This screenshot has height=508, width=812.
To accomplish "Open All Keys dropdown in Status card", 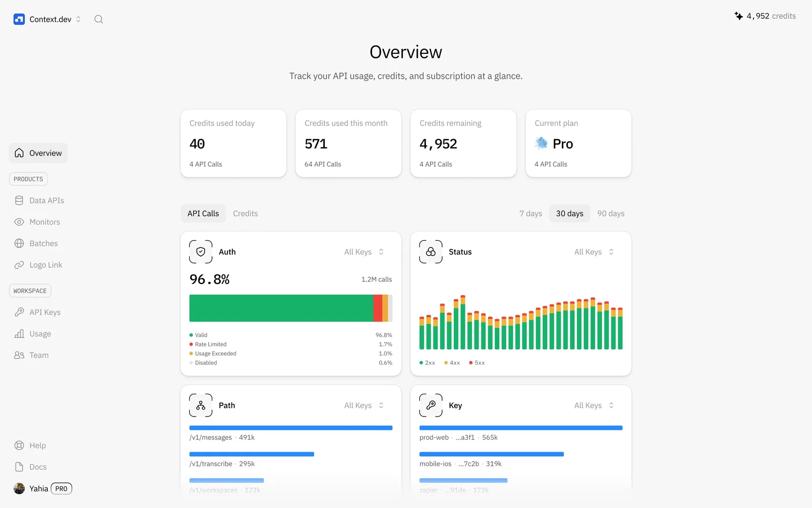I will tap(594, 252).
